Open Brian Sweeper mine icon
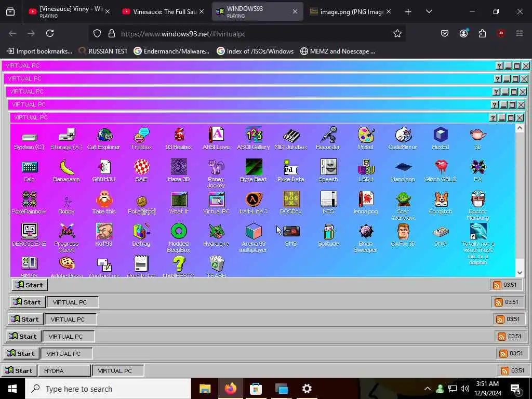Screen dimensions: 532x399 [366, 238]
